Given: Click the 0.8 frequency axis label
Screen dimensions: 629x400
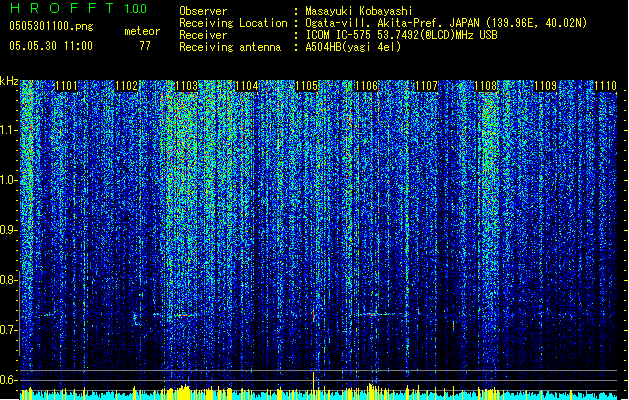Looking at the screenshot, I should tap(9, 280).
